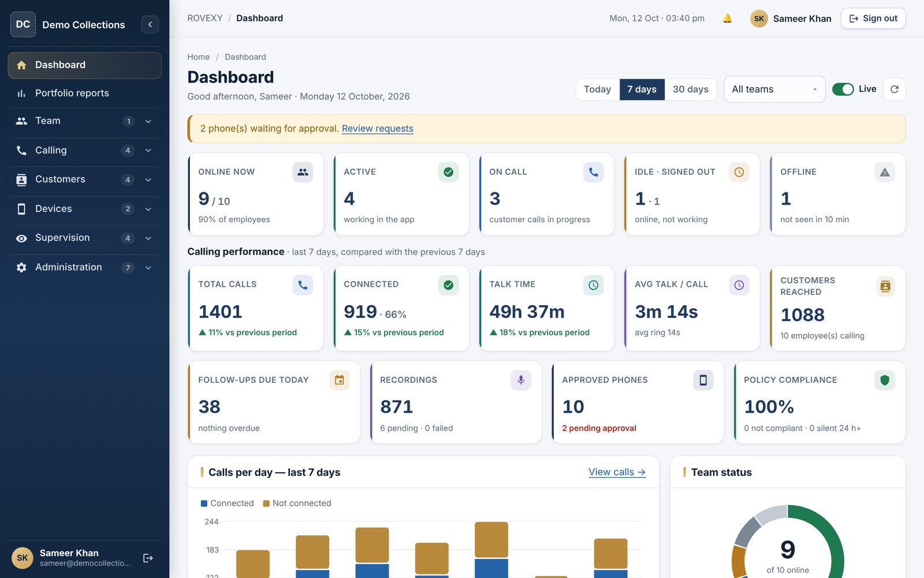The image size is (924, 578).
Task: Click the Total Calls phone icon
Action: pyautogui.click(x=303, y=285)
